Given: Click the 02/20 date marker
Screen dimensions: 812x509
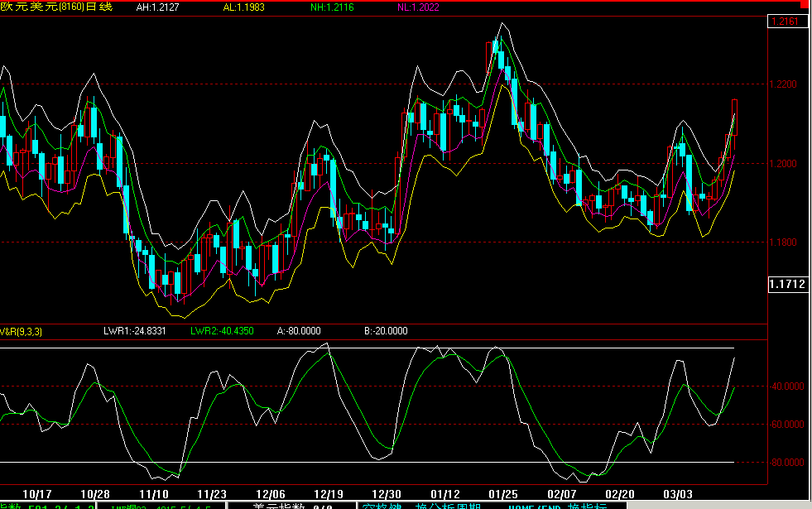Looking at the screenshot, I should (619, 494).
